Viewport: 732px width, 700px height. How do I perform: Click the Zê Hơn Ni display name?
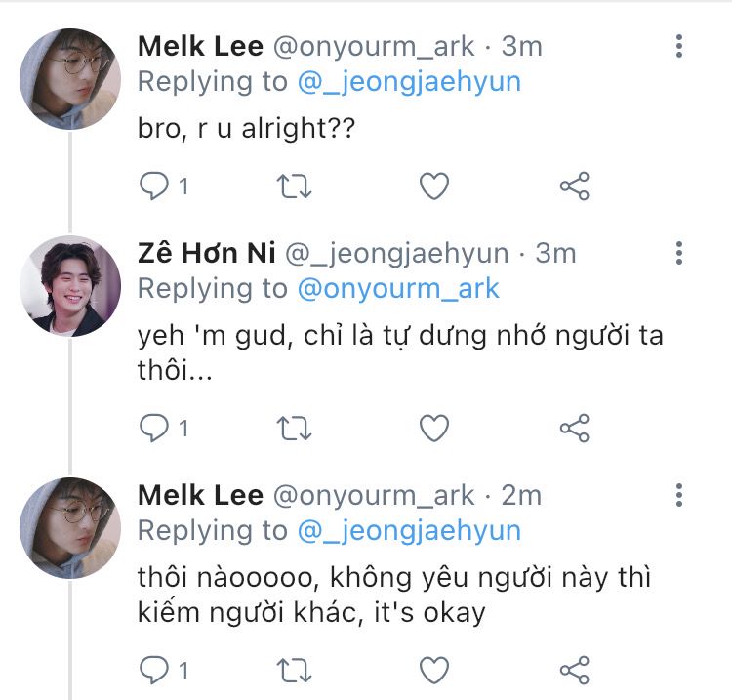205,254
